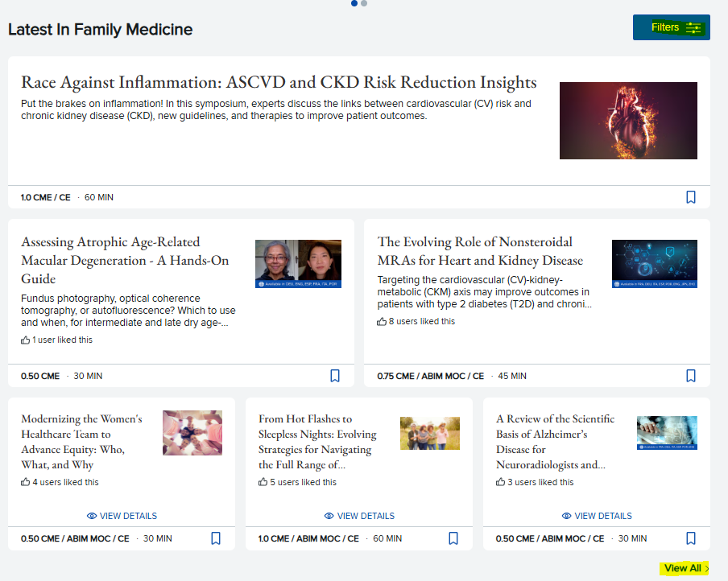The height and width of the screenshot is (581, 728).
Task: Toggle like on Hot Flashes course
Action: point(263,483)
